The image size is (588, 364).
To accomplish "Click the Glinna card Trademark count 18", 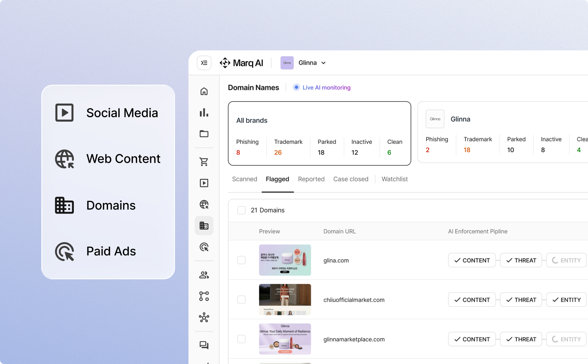I will [x=467, y=150].
